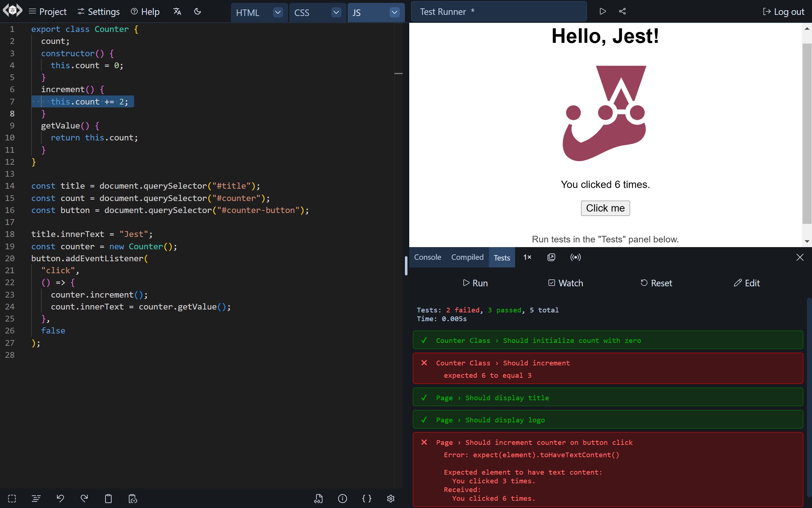The image size is (812, 508).
Task: Open the CSS panel dropdown
Action: (336, 12)
